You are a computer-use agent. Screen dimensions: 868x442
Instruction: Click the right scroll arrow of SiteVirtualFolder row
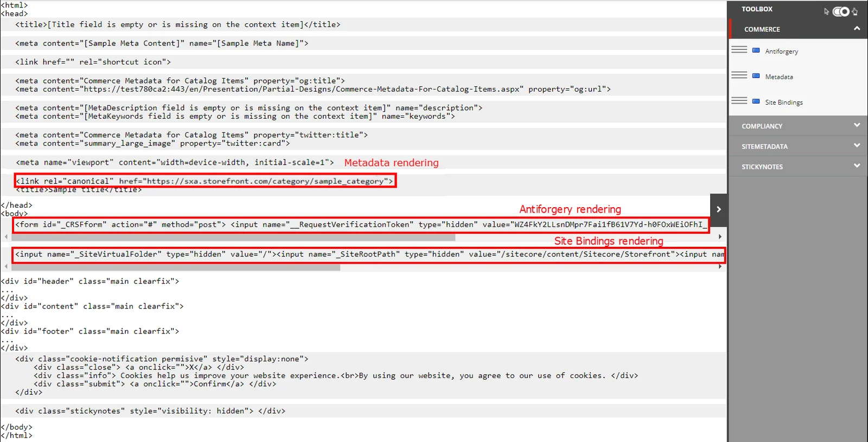pos(720,267)
